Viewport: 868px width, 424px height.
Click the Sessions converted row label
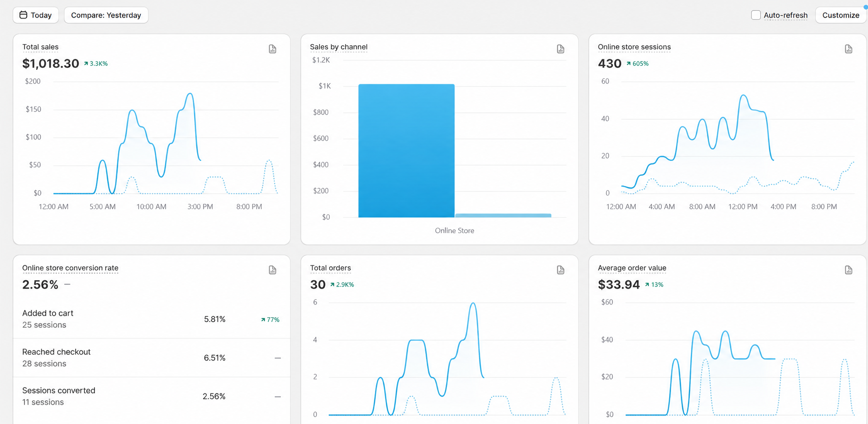coord(59,390)
